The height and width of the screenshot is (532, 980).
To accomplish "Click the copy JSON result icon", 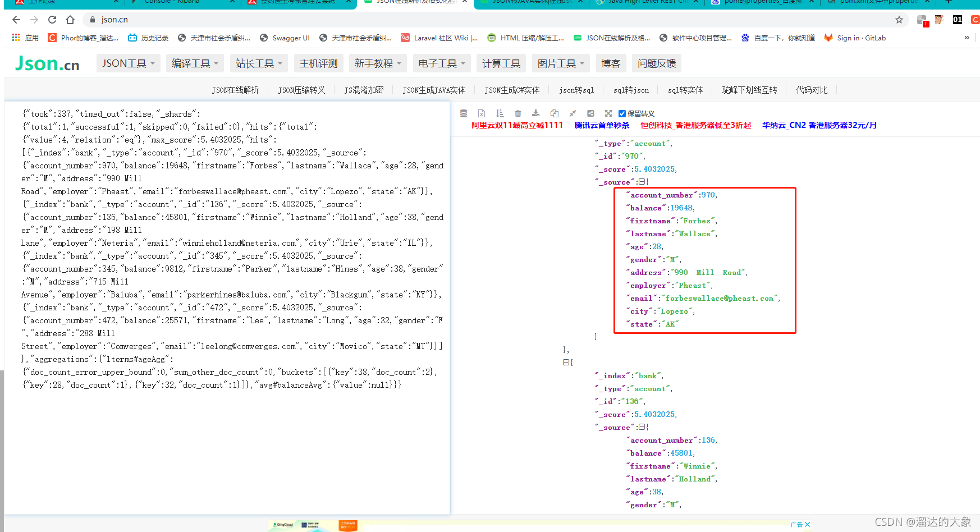I will (555, 113).
